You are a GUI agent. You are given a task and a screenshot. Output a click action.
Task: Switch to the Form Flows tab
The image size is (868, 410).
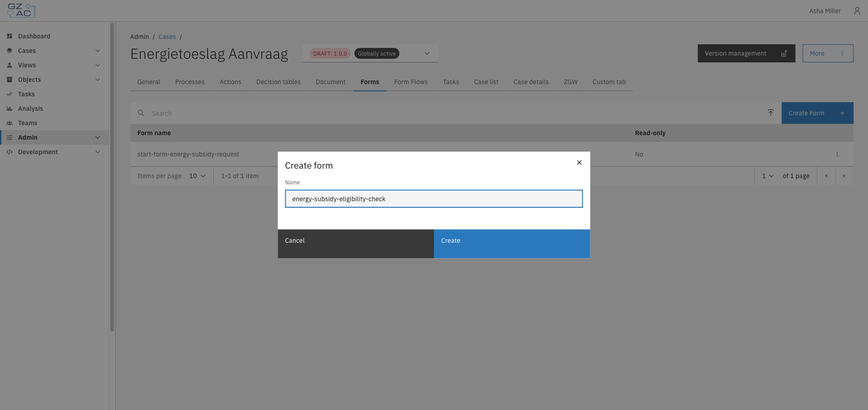coord(411,82)
